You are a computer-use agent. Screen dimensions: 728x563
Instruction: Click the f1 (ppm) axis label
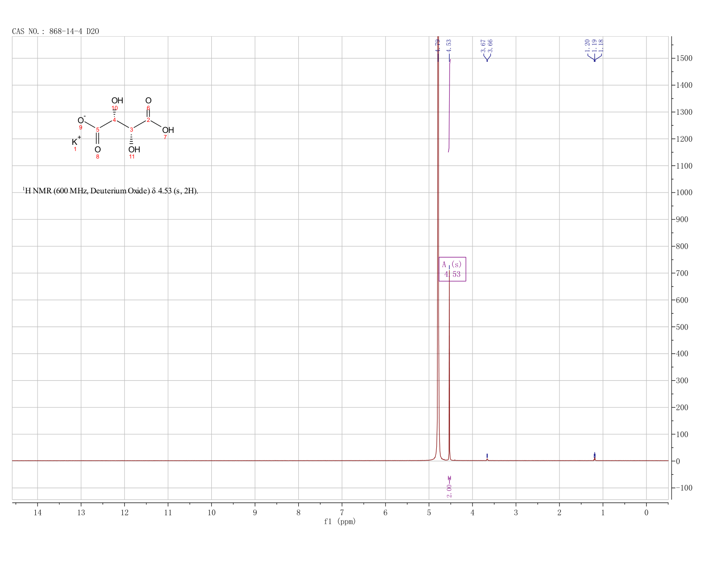pos(340,521)
